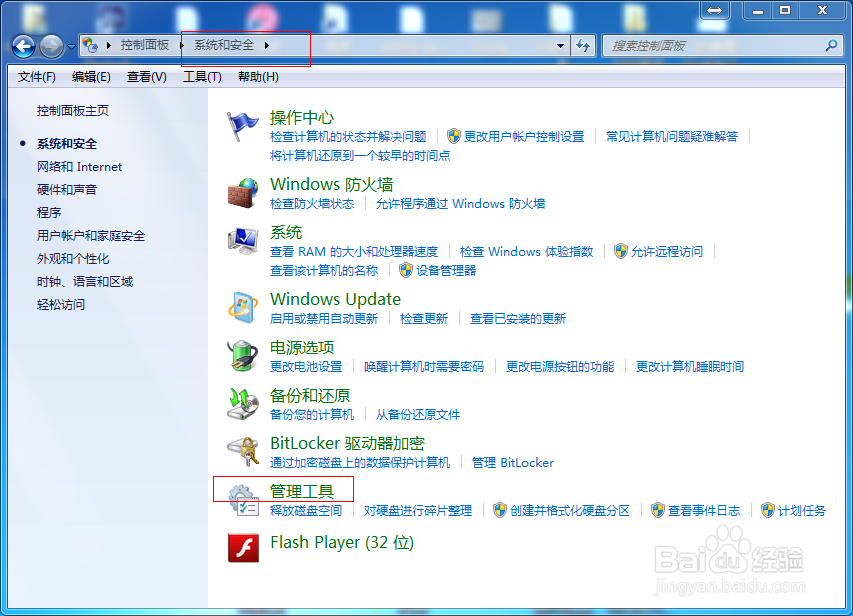Open the 查看(V) menu
The image size is (853, 616).
146,77
